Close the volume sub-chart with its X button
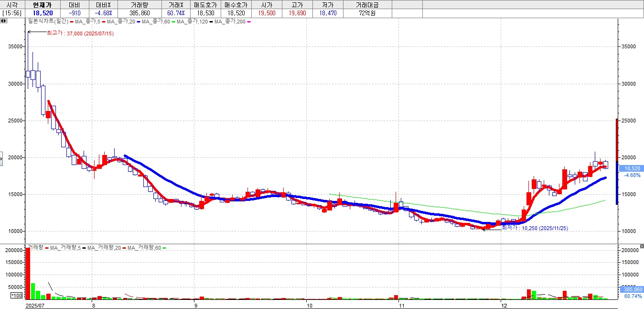This screenshot has height=309, width=644. (642, 246)
